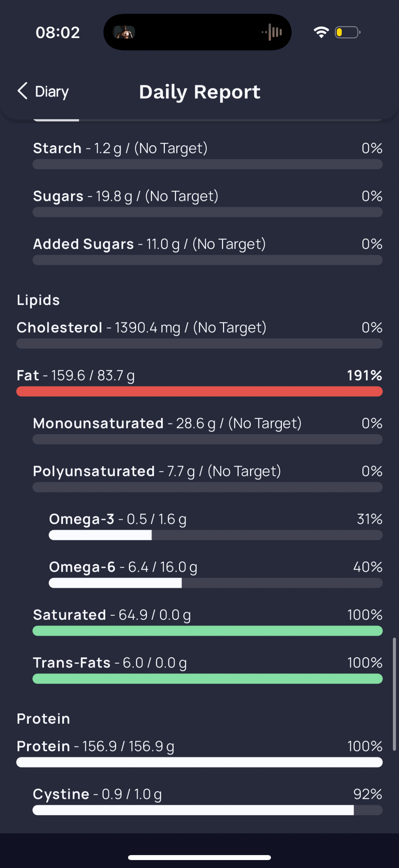Open the Dynamic Island now-playing thumbnail

124,32
